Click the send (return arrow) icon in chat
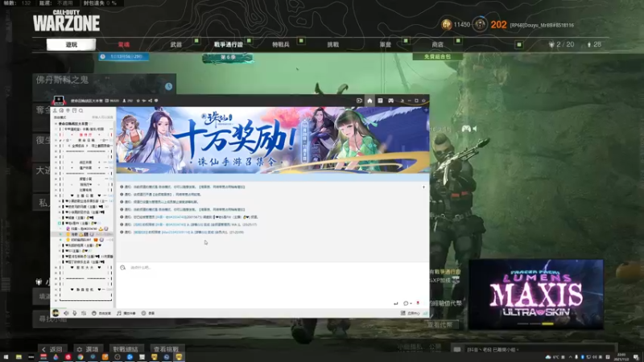This screenshot has width=644, height=362. click(395, 303)
